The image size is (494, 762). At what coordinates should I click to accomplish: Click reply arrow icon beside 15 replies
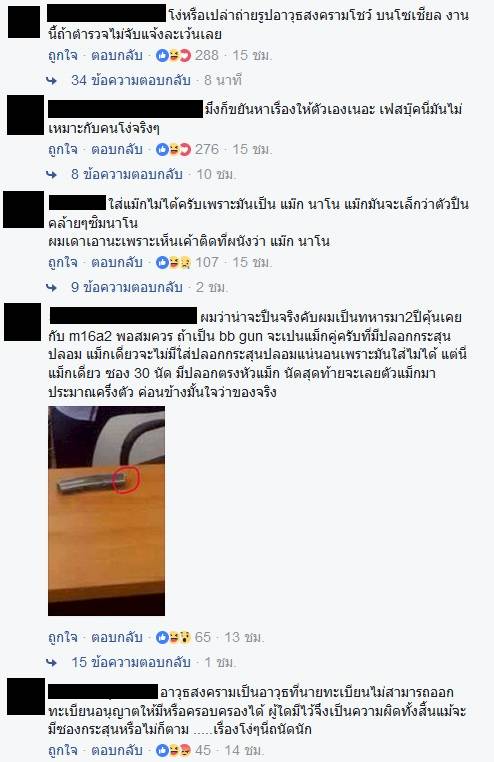pyautogui.click(x=51, y=662)
